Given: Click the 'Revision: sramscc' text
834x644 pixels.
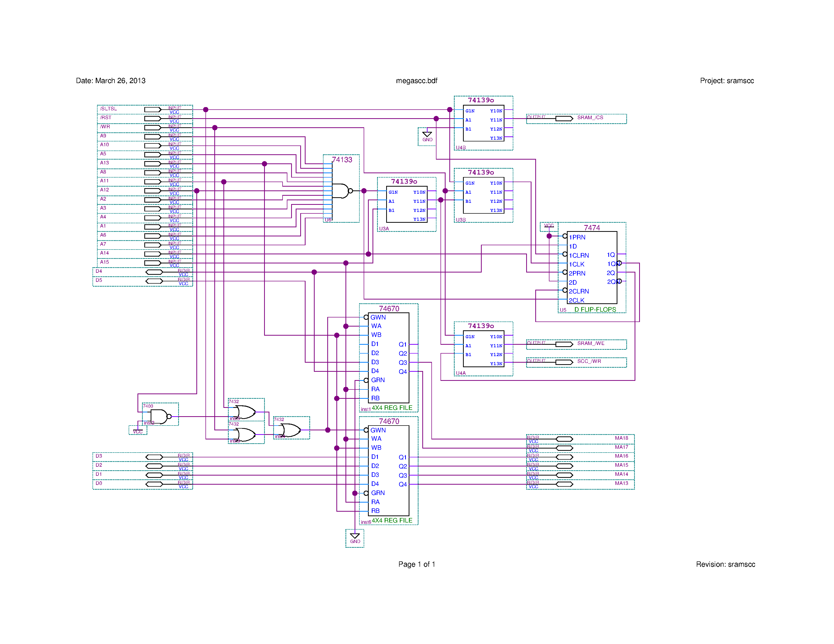Looking at the screenshot, I should click(726, 564).
